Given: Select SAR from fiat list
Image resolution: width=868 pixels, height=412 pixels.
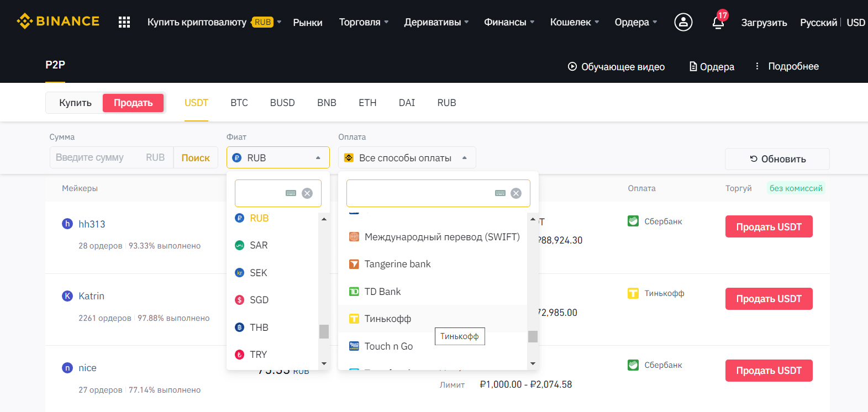Looking at the screenshot, I should point(272,245).
